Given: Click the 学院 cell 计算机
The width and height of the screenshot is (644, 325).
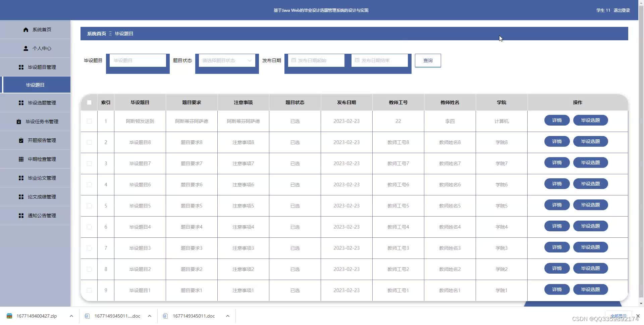Looking at the screenshot, I should [501, 121].
